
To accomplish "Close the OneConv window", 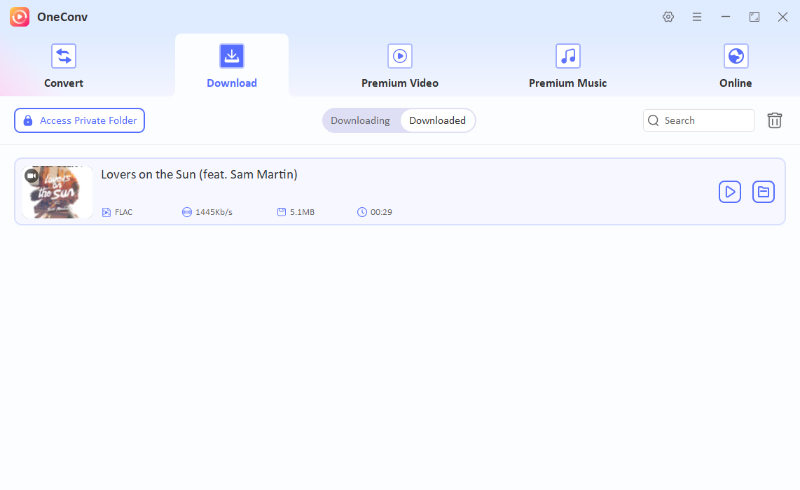I will [x=782, y=17].
